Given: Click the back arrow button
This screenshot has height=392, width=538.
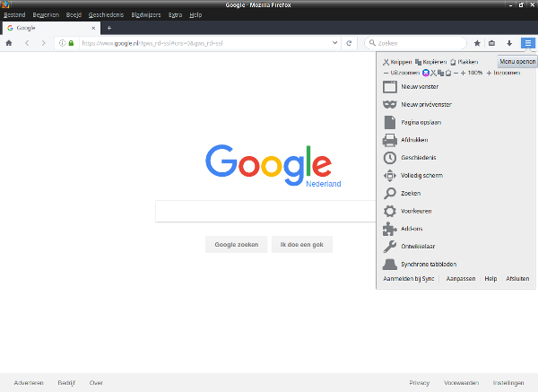Looking at the screenshot, I should pos(27,43).
